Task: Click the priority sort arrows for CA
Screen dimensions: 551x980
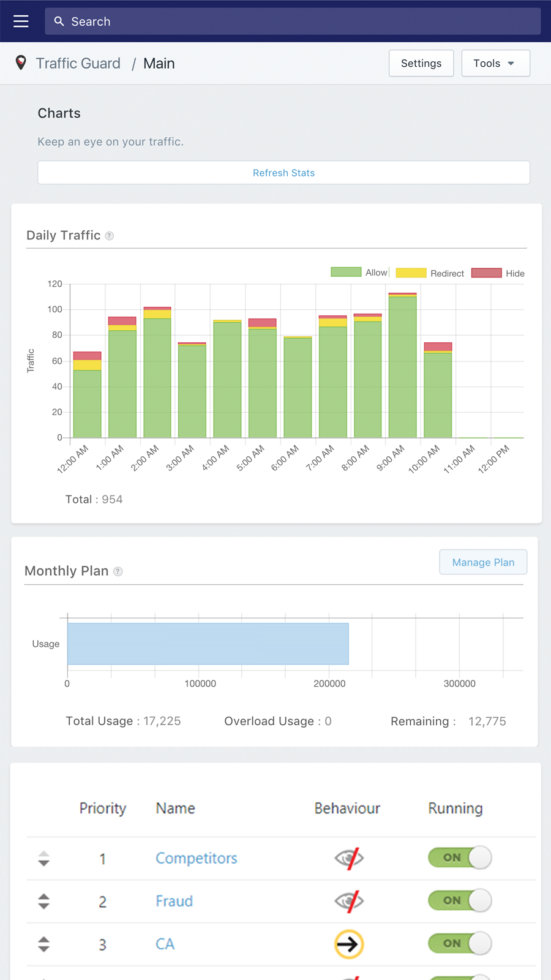Action: coord(43,944)
